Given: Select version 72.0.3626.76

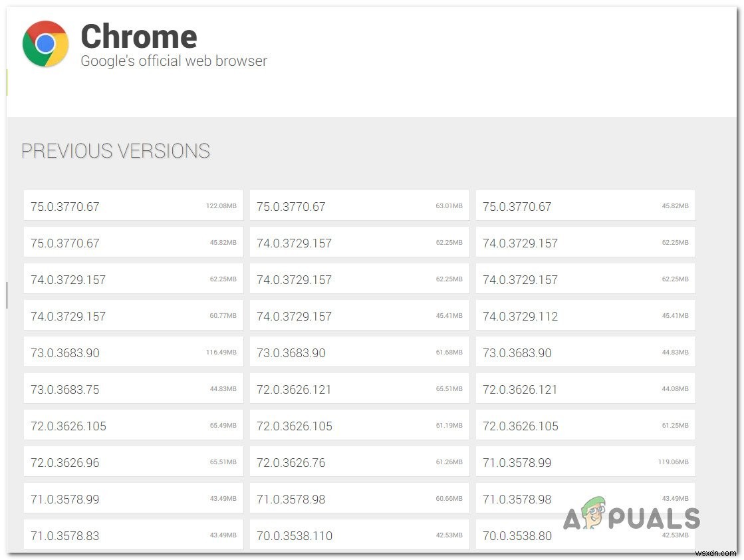Looking at the screenshot, I should (x=359, y=462).
